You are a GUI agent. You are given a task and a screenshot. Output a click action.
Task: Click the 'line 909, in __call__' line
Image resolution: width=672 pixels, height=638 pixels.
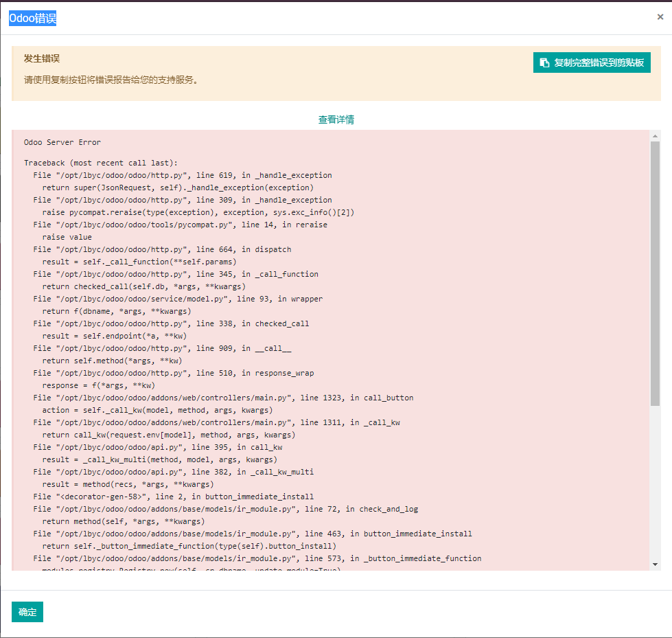click(x=162, y=349)
